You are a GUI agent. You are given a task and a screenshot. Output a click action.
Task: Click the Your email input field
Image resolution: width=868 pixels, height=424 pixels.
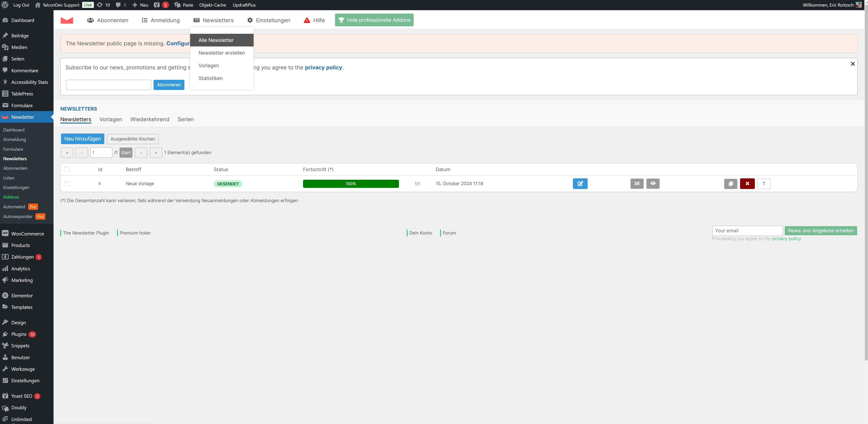[747, 231]
